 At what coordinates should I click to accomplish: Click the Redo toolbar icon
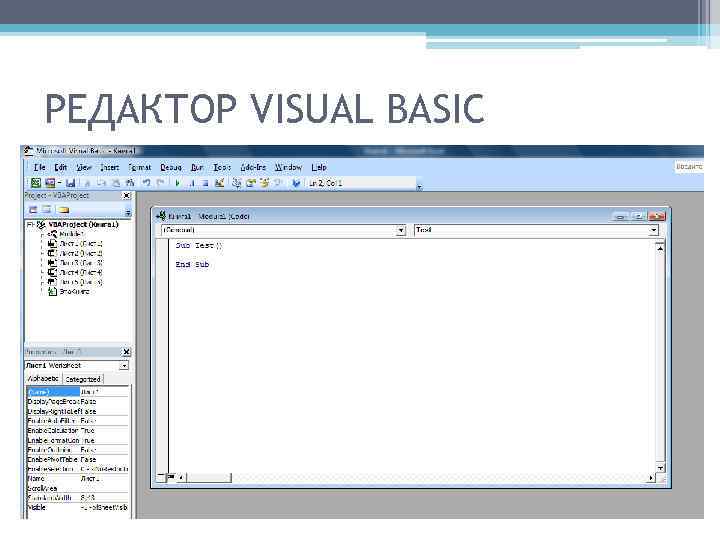[x=161, y=183]
